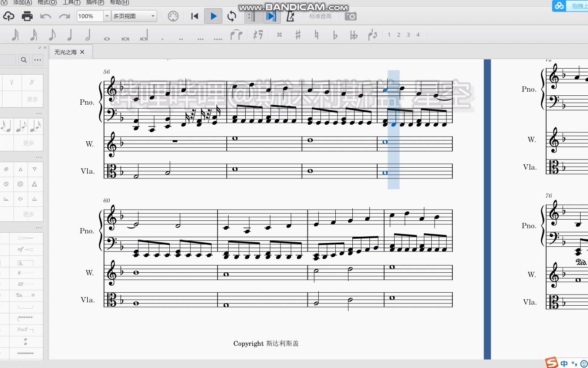
Task: Open '...' menu above grace notes palette
Action: tap(39, 114)
